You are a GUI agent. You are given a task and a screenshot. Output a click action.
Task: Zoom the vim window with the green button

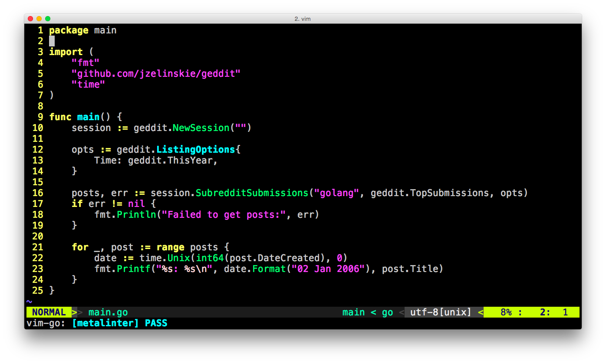tap(48, 19)
